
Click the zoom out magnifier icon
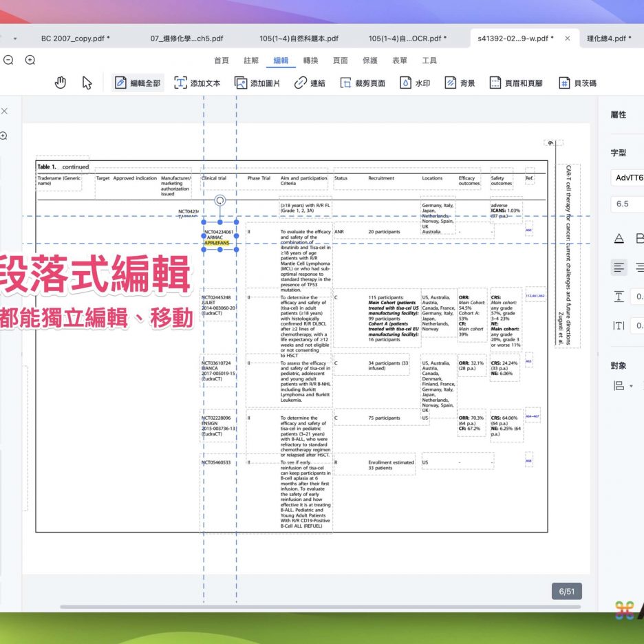8,60
